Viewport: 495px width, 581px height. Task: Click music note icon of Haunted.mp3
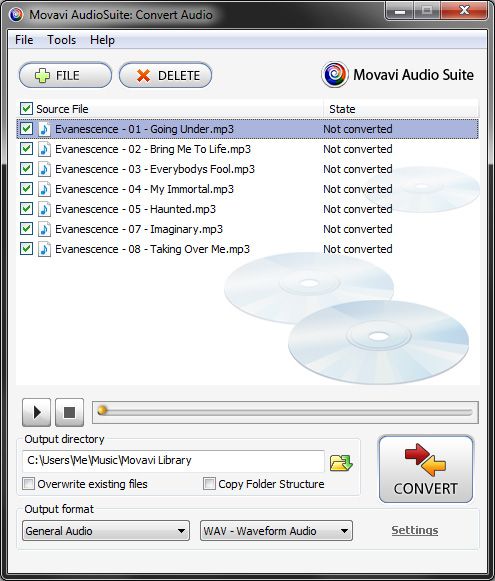click(44, 209)
